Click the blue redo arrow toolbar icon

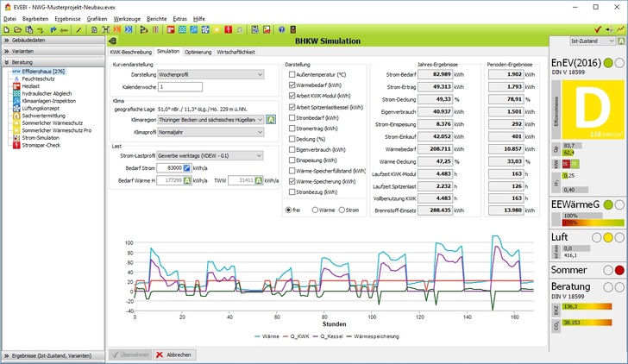point(53,29)
